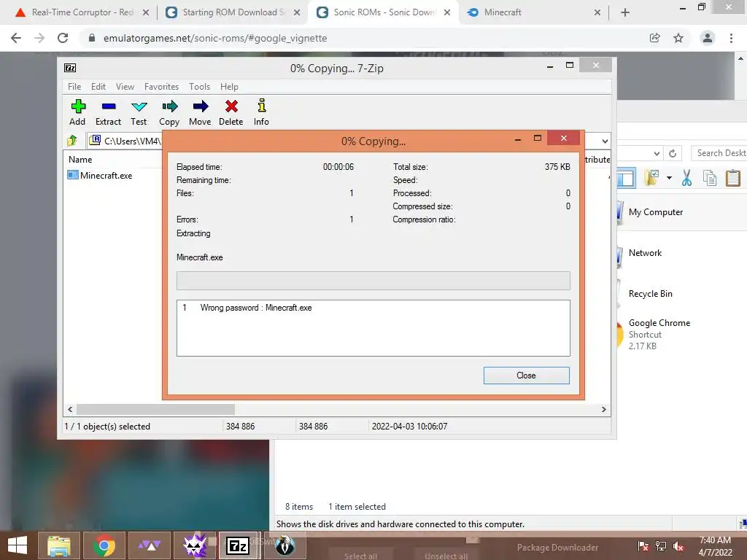The image size is (747, 560).
Task: Close the copying error dialog with Close
Action: [x=527, y=376]
